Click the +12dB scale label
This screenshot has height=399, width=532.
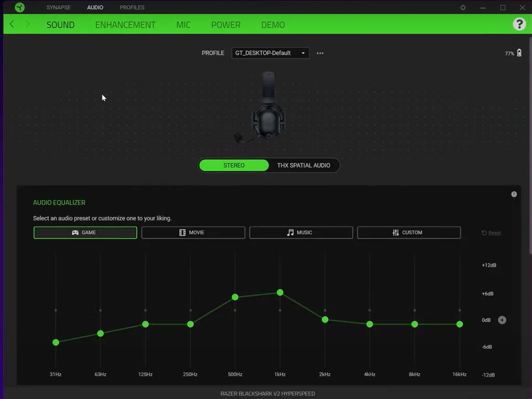489,265
